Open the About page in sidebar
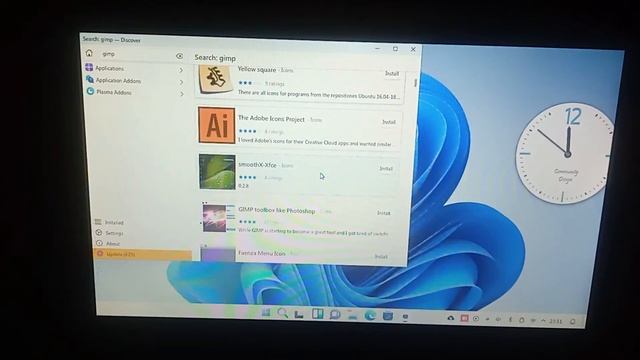 tap(142, 244)
